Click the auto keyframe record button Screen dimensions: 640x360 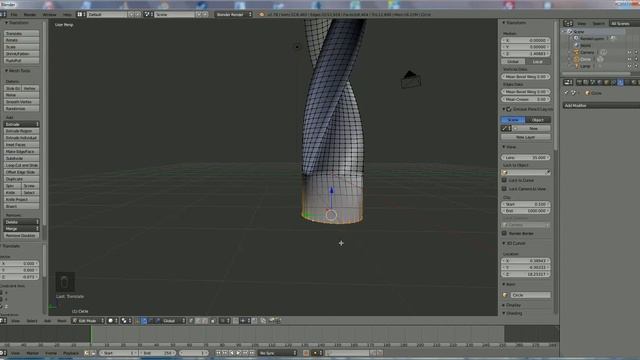point(306,353)
